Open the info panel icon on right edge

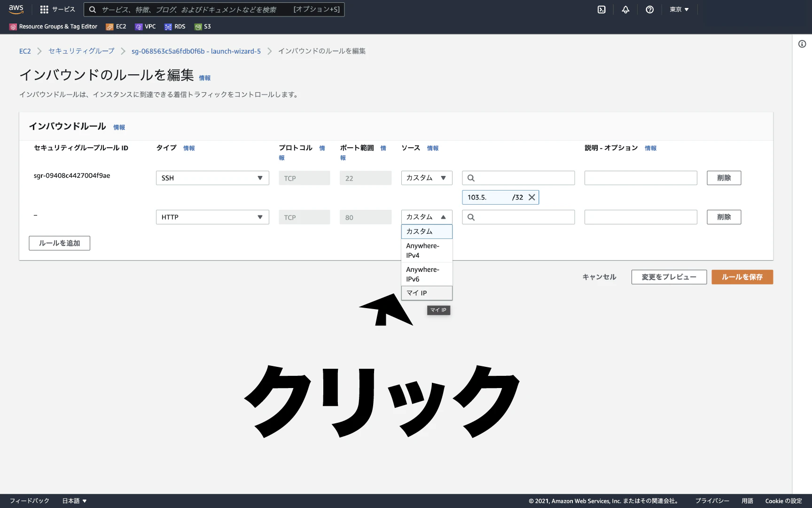pos(802,44)
